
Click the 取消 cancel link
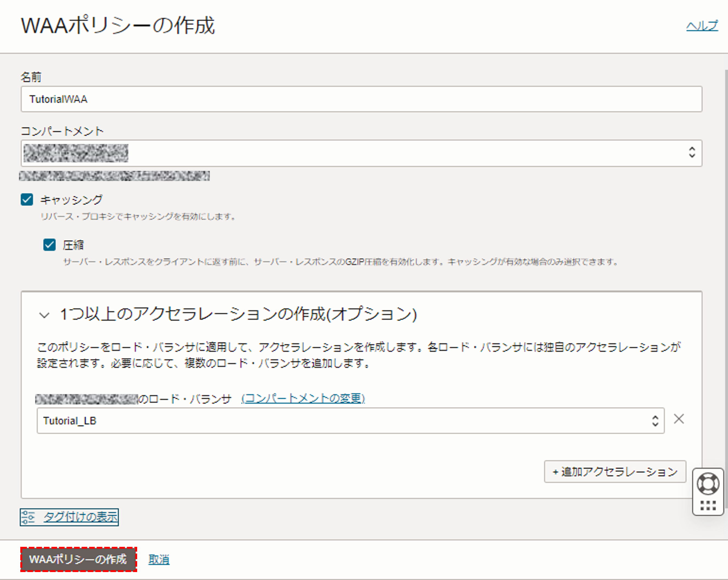tap(159, 559)
